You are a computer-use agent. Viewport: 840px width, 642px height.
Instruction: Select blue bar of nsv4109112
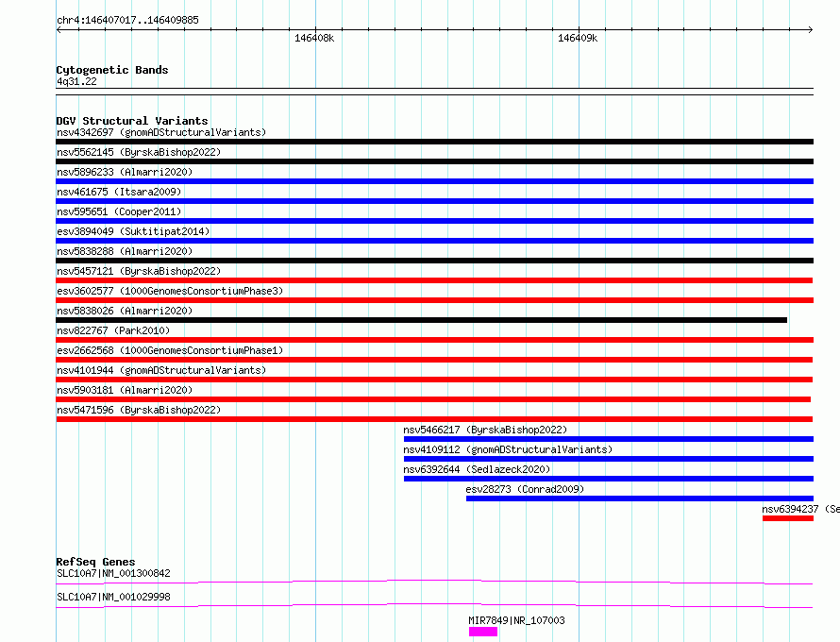609,459
